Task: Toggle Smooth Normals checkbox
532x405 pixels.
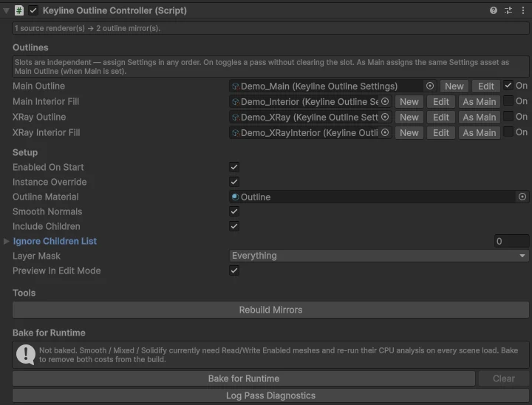Action: pos(234,211)
